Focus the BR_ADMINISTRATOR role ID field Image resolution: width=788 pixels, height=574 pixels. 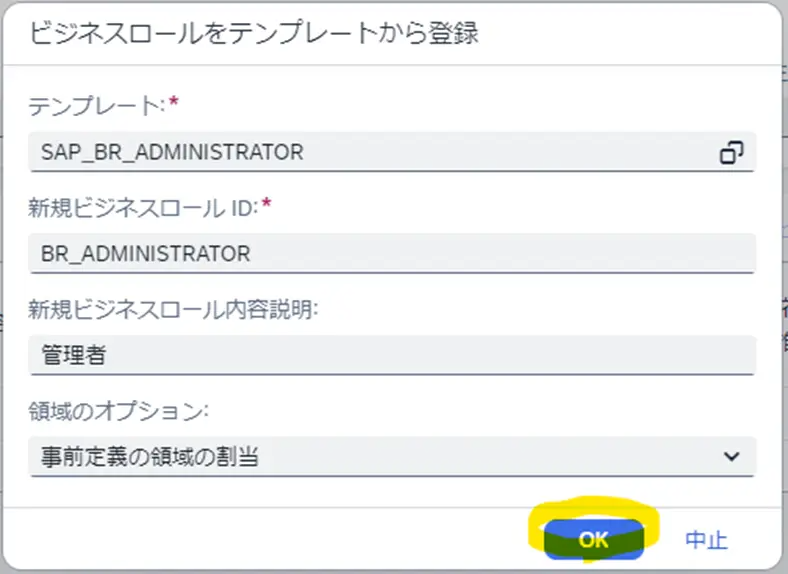(392, 253)
